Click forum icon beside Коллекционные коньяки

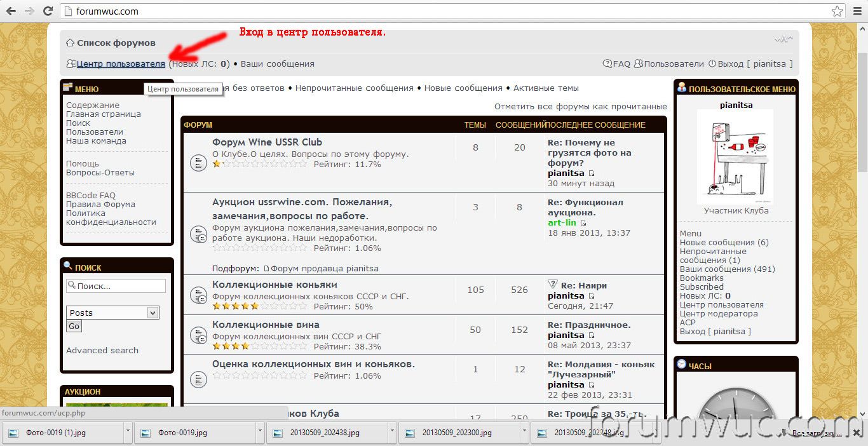[x=198, y=295]
